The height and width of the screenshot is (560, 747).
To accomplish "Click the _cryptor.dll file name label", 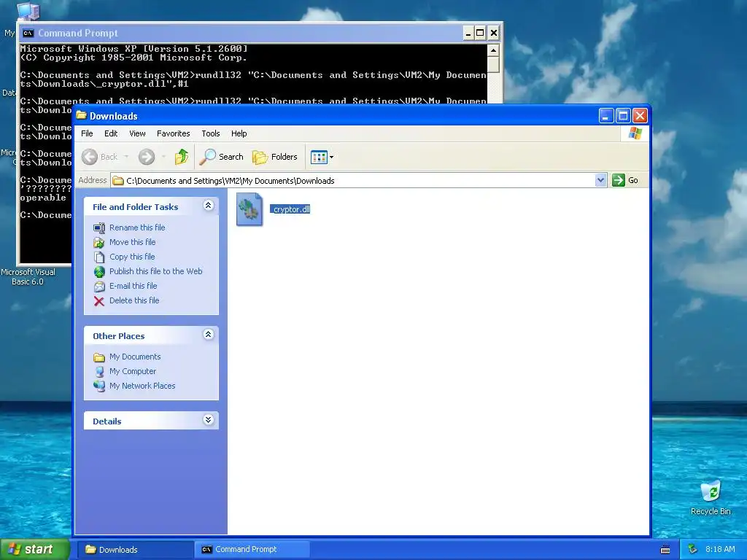I will pyautogui.click(x=290, y=209).
